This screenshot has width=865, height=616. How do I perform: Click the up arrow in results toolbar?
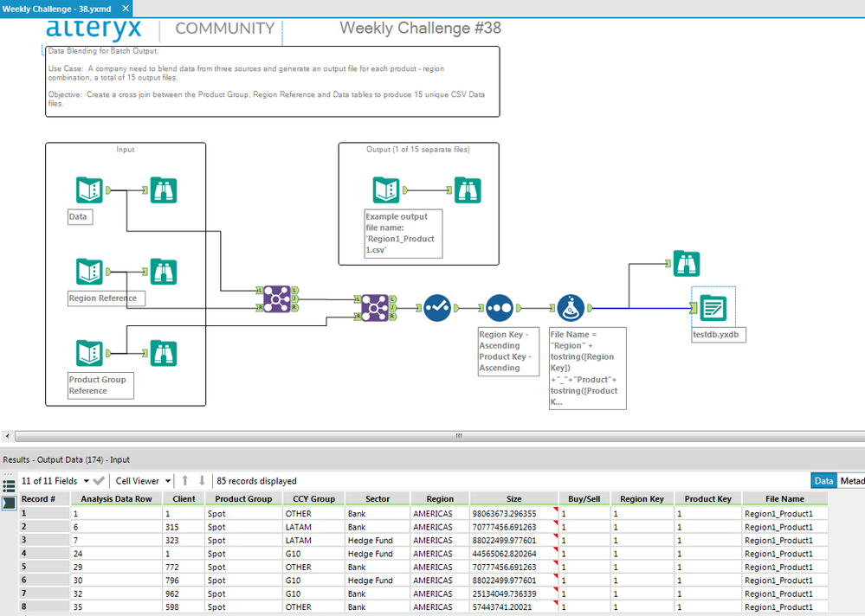click(185, 481)
